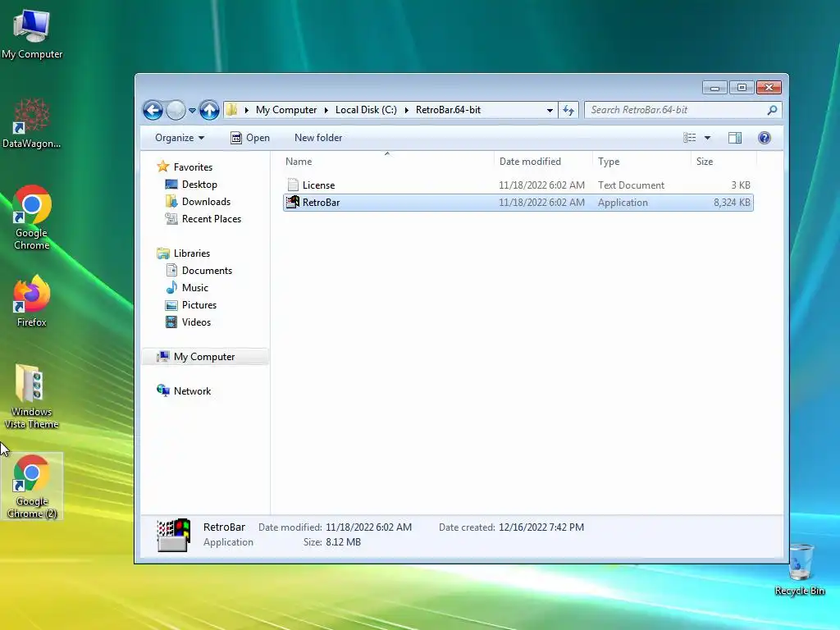Click the folder icon in address bar

(231, 110)
